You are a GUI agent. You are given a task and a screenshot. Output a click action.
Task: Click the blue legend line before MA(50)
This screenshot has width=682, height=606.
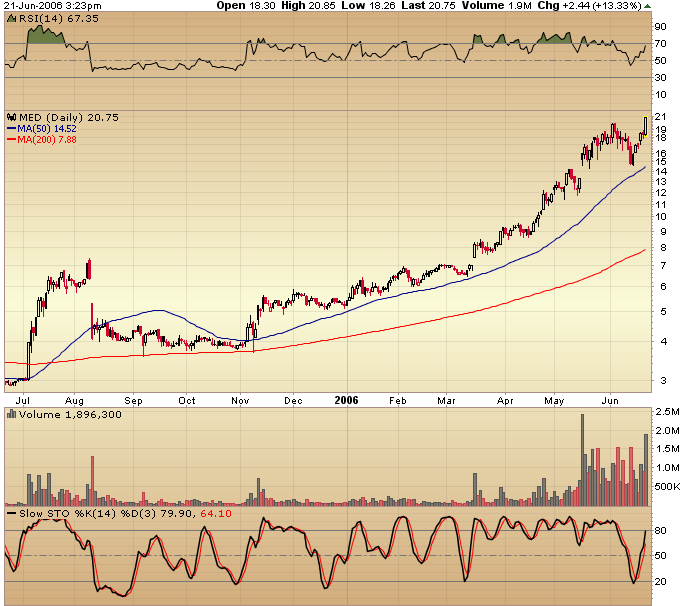pyautogui.click(x=11, y=129)
